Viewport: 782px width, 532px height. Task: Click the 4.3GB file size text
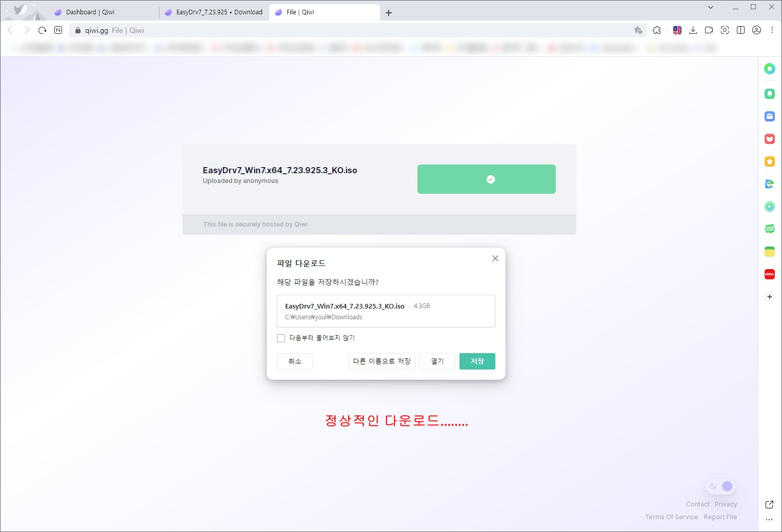[x=422, y=306]
